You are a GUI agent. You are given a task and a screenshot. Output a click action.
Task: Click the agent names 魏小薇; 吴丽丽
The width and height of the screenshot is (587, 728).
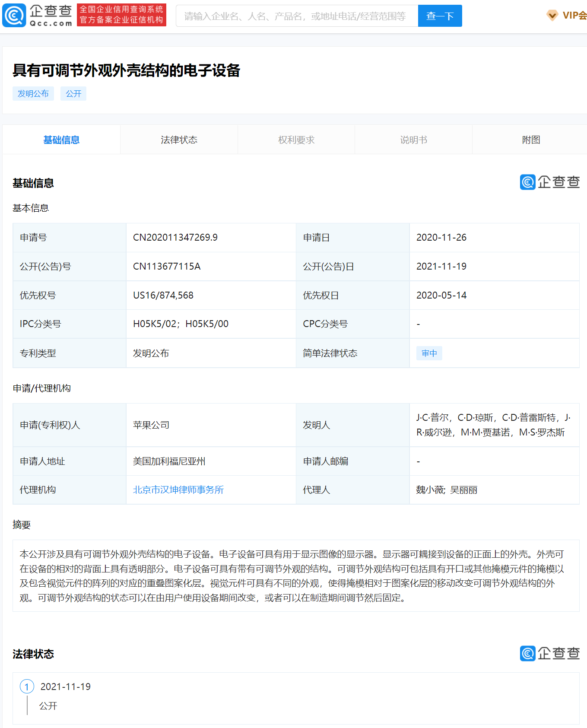coord(447,490)
